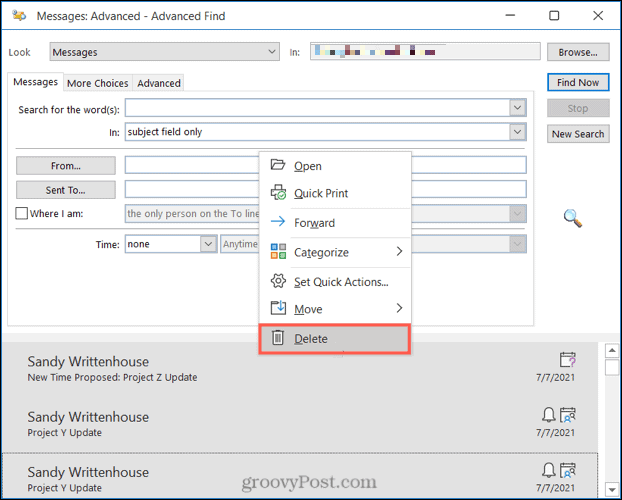Select the New Time Proposed: Project Z Update message
The width and height of the screenshot is (622, 500).
point(300,369)
